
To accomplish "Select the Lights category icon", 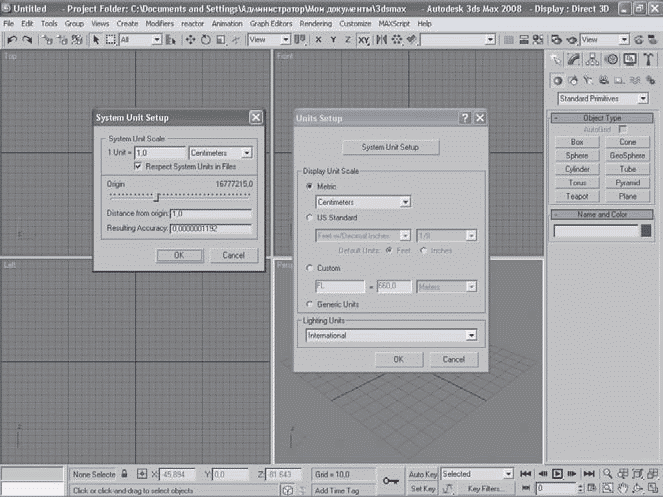I will click(590, 80).
